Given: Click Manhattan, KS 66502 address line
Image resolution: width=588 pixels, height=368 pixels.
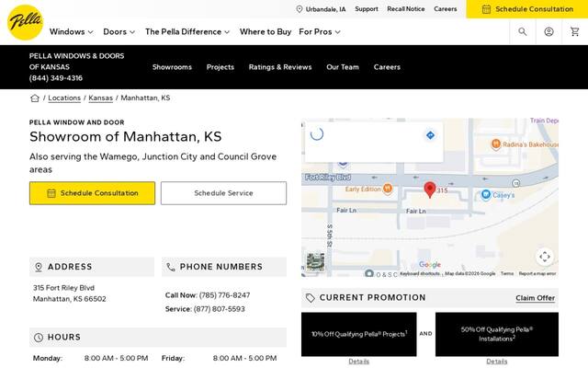Looking at the screenshot, I should pos(70,299).
